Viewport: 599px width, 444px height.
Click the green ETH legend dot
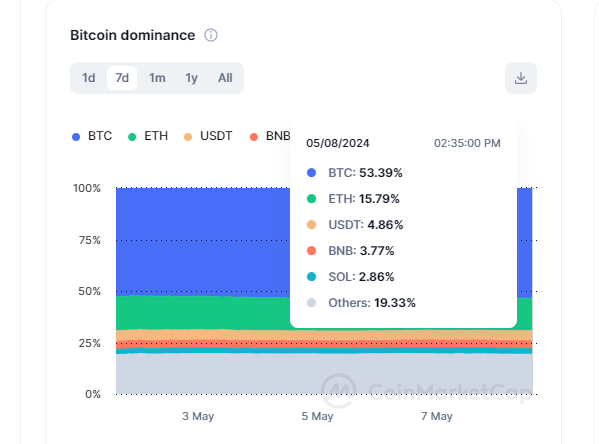click(132, 137)
